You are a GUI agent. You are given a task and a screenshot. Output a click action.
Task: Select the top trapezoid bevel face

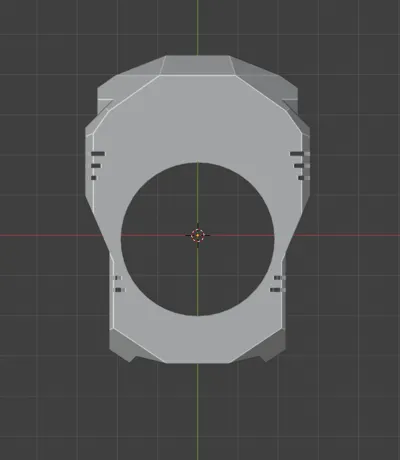(x=197, y=65)
